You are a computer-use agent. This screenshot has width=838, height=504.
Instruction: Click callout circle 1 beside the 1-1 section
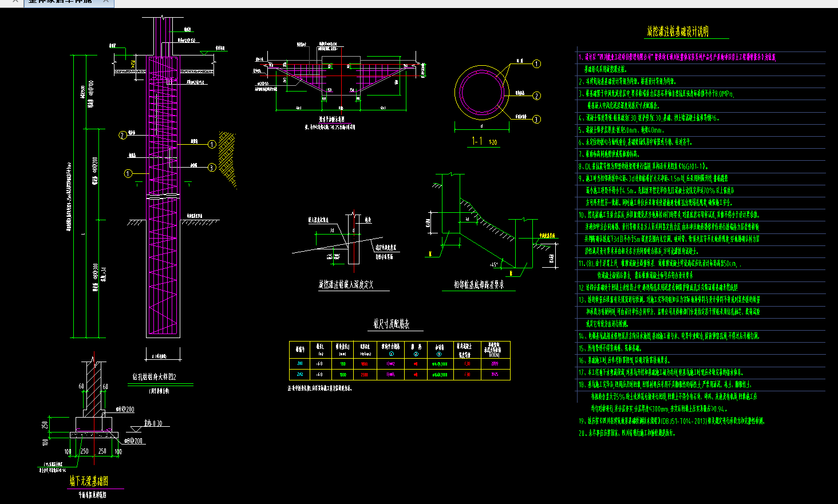pyautogui.click(x=536, y=64)
